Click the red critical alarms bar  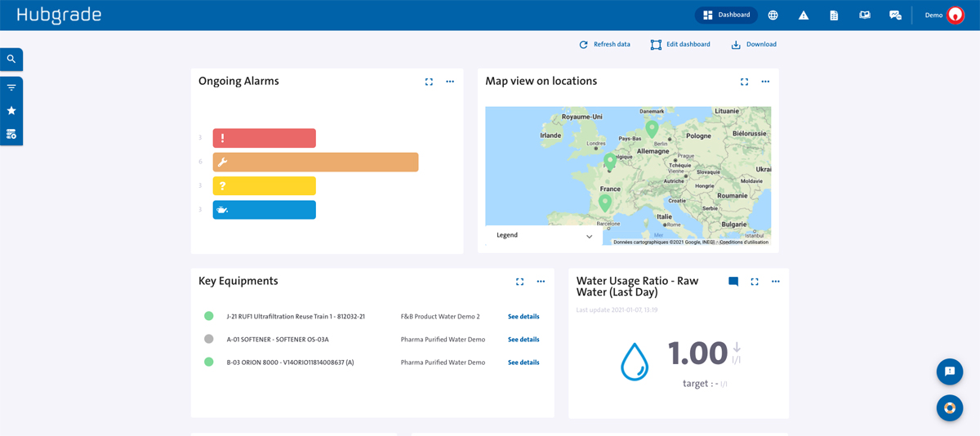[264, 138]
